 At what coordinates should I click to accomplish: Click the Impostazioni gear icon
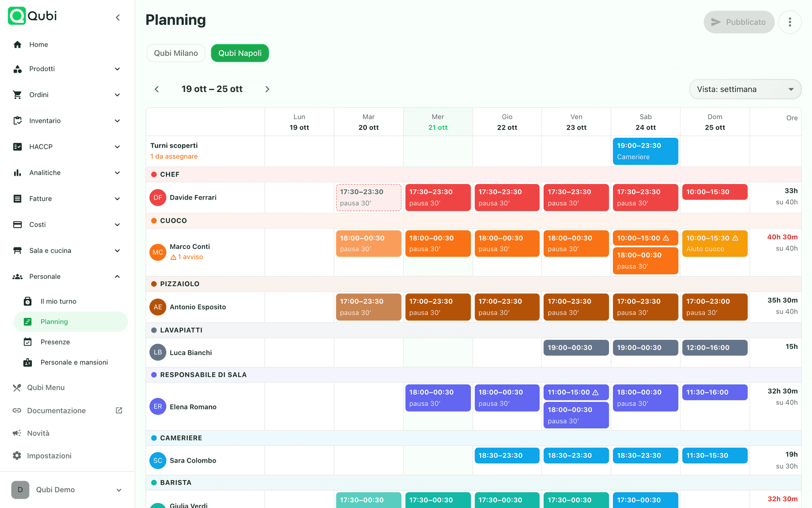pos(17,456)
